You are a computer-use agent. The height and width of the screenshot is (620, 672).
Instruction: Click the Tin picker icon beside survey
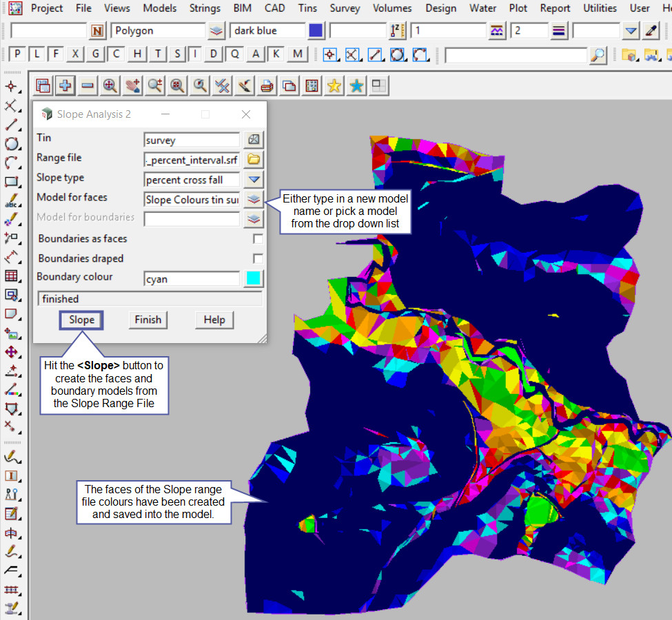[254, 140]
